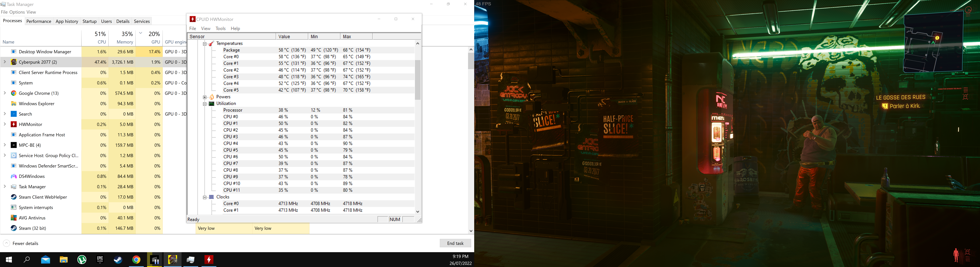Click the Utilization node icon in HWMonitor
This screenshot has height=267, width=980.
(x=212, y=104)
